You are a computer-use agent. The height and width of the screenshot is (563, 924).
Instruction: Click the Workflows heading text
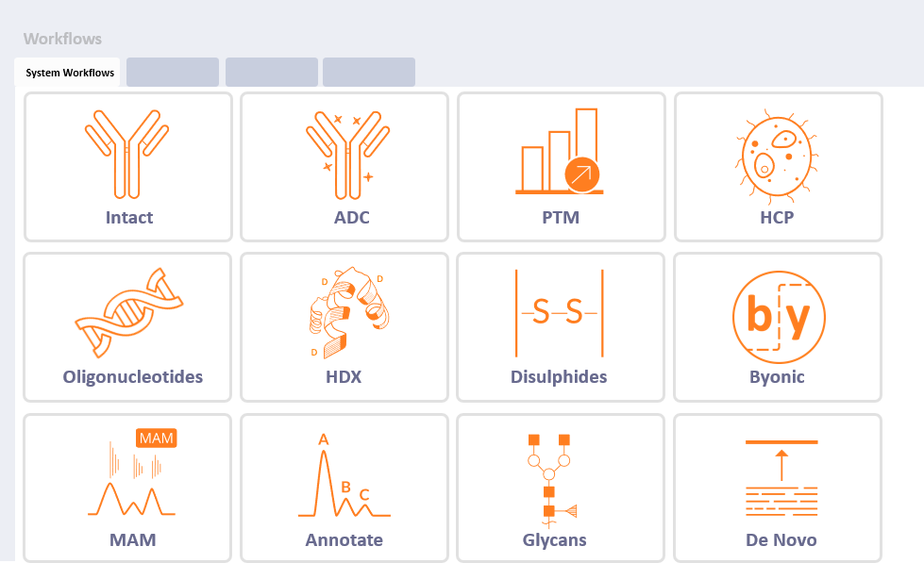click(62, 39)
